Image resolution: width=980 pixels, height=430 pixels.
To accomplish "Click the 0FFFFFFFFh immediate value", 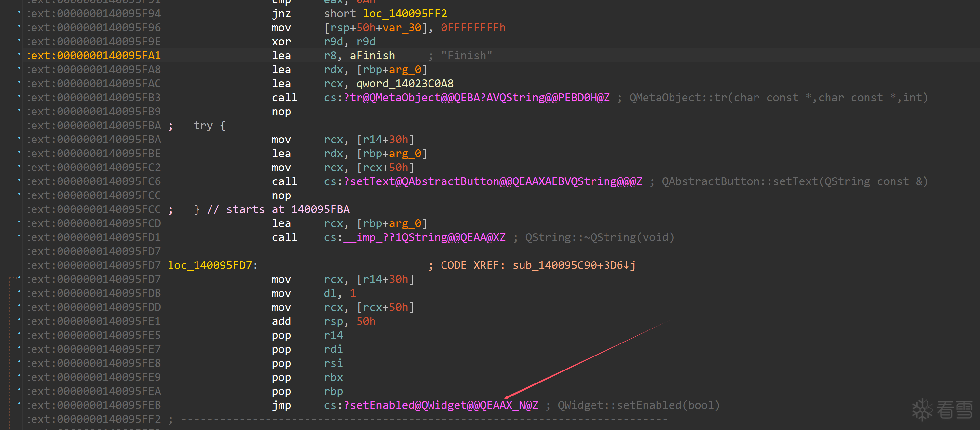I will [x=473, y=28].
